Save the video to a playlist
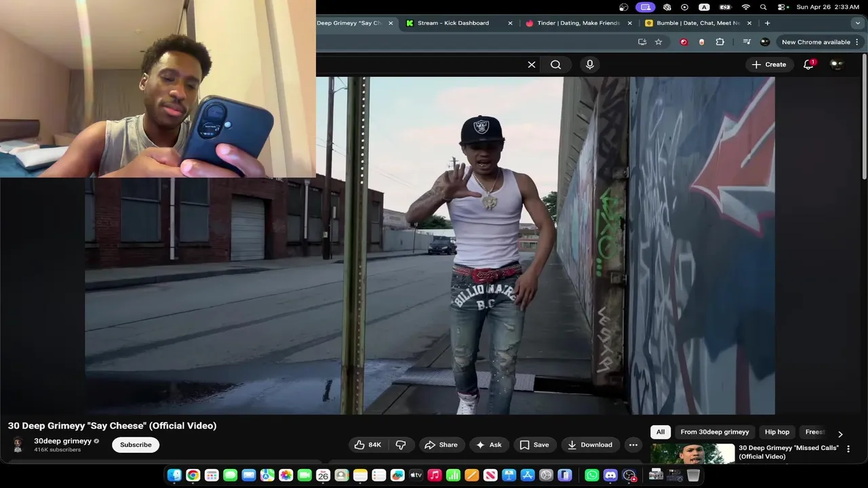This screenshot has width=868, height=488. click(x=534, y=445)
